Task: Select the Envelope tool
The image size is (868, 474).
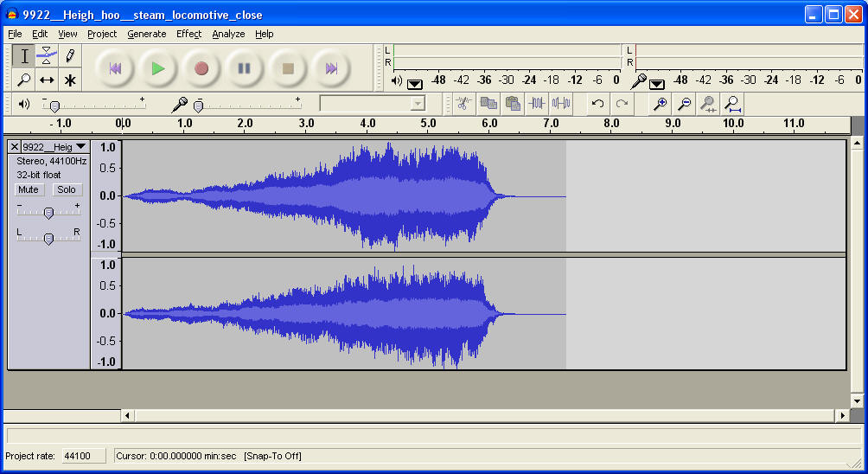Action: [47, 56]
